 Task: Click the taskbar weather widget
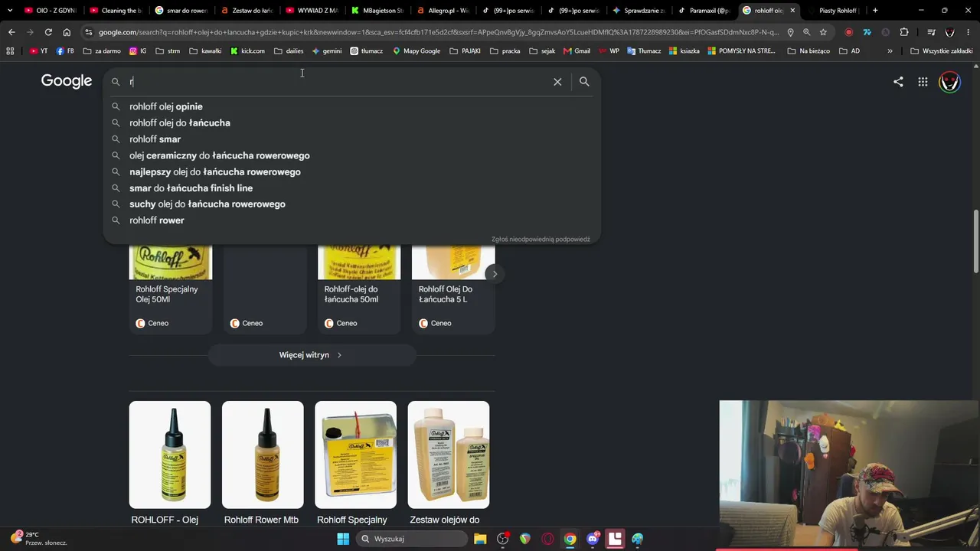[x=38, y=539]
